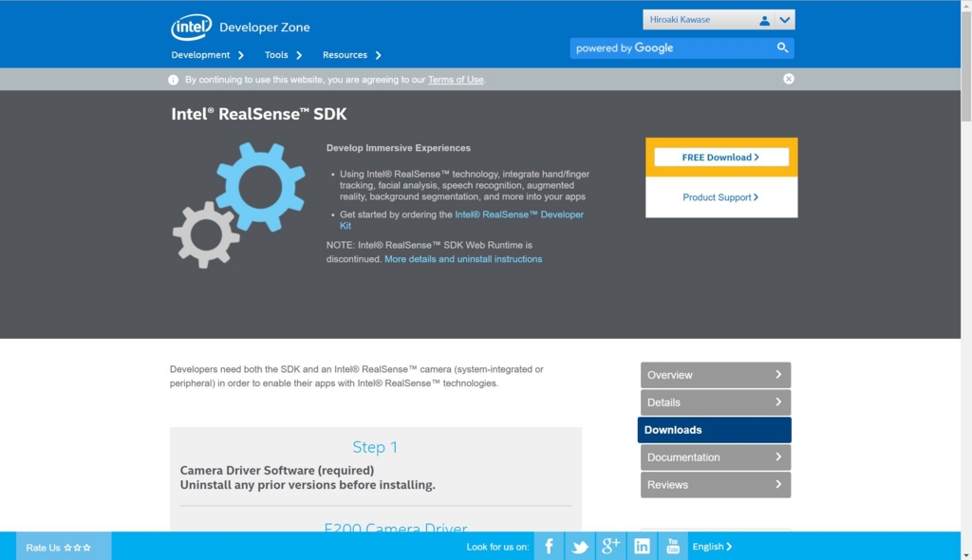Screen dimensions: 972x560
Task: Click the Step 1 heading
Action: pos(375,446)
